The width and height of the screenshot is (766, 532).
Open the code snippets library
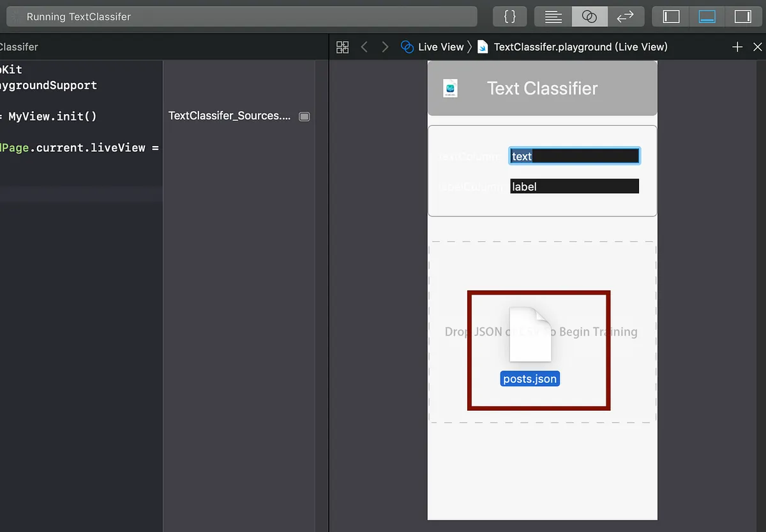pyautogui.click(x=509, y=16)
